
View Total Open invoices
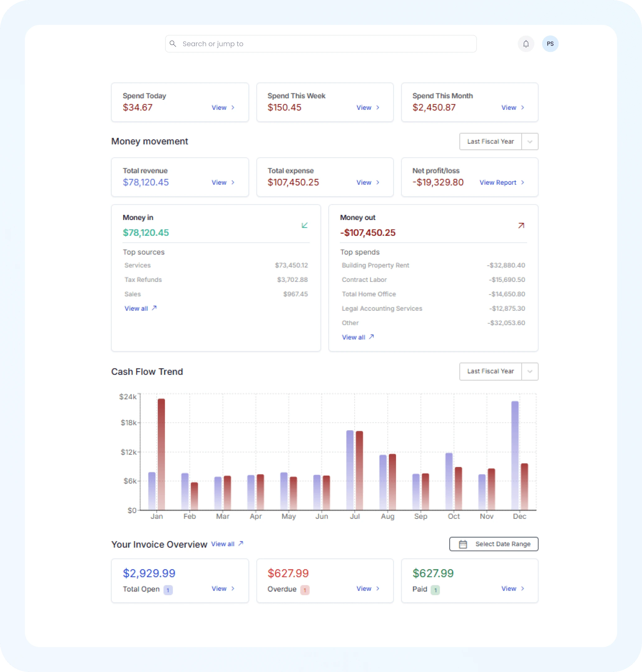pyautogui.click(x=223, y=589)
